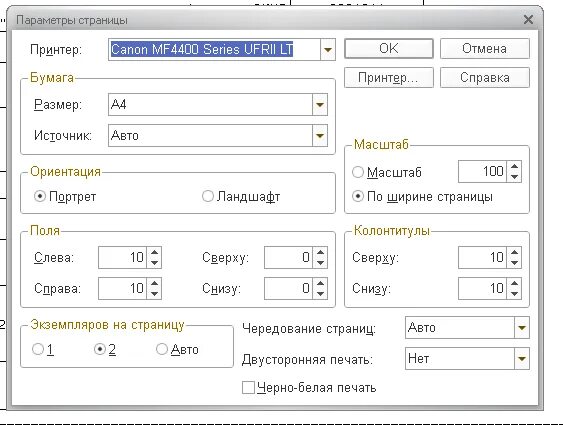Click the Колонтитулы Снизу value field
563x425 pixels.
482,288
